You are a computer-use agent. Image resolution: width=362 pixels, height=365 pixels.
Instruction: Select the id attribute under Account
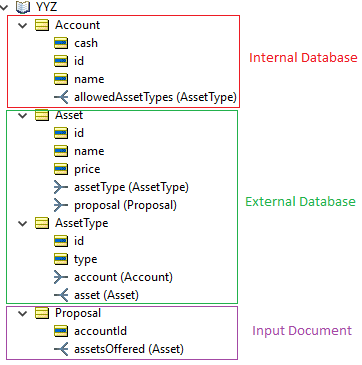point(79,61)
